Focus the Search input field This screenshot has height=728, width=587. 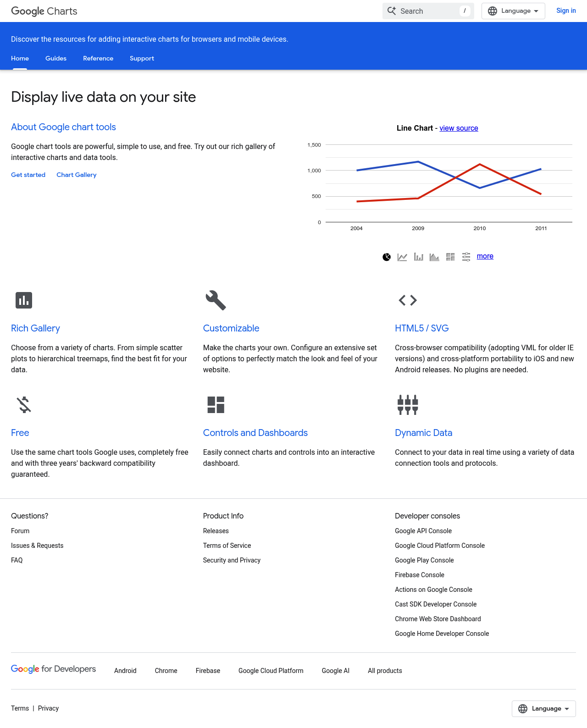427,11
